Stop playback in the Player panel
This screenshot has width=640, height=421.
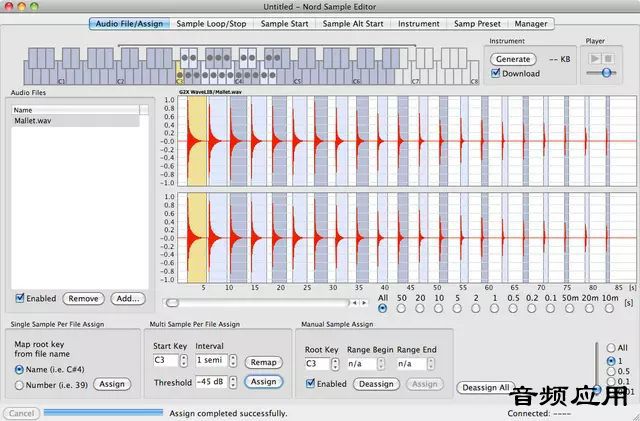[x=608, y=58]
